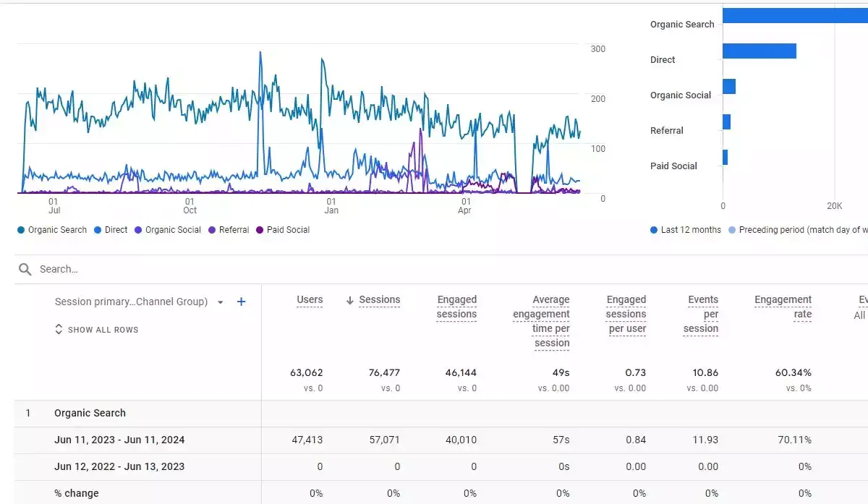Screen dimensions: 868x504
Task: Expand SHOW ALL ROWS
Action: (x=96, y=329)
